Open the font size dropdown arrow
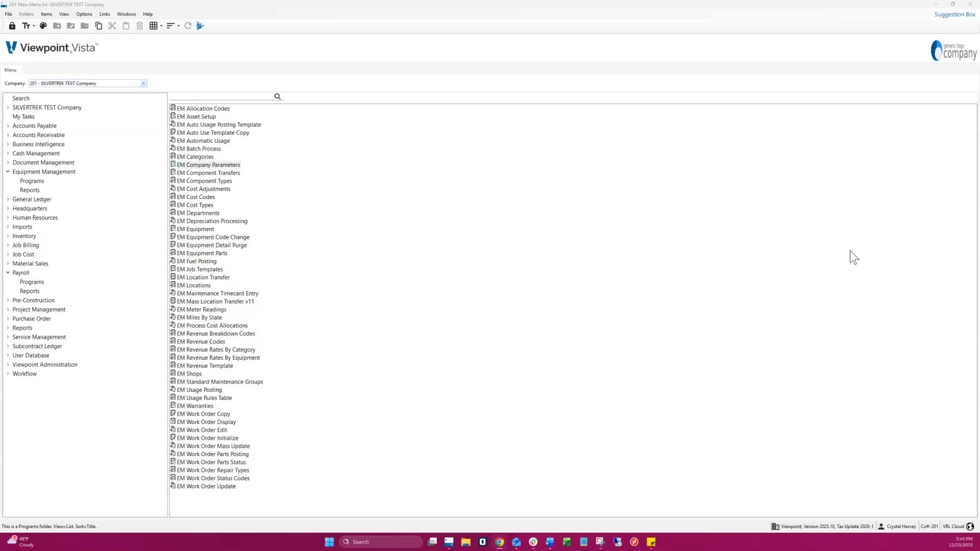Image resolution: width=980 pixels, height=551 pixels. point(34,26)
